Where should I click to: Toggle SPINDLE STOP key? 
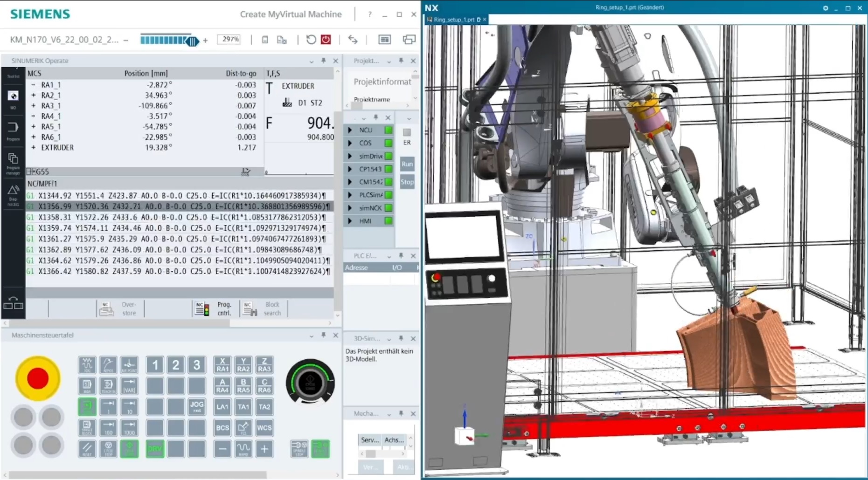(299, 448)
